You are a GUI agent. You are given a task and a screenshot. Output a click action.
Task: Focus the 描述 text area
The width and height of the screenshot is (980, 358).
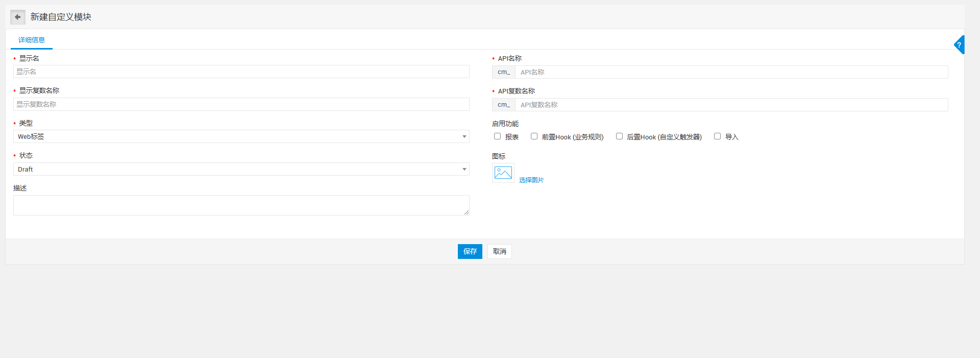[x=241, y=205]
